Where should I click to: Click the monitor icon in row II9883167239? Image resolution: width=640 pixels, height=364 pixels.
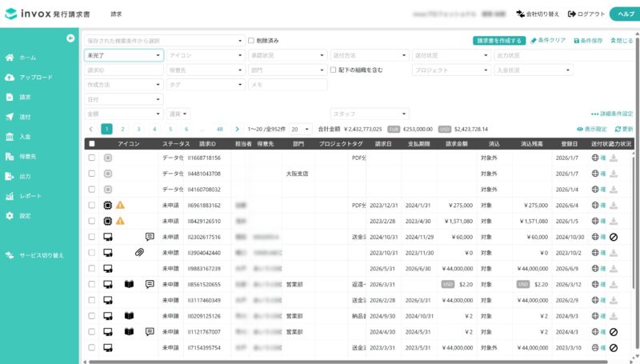pyautogui.click(x=108, y=269)
